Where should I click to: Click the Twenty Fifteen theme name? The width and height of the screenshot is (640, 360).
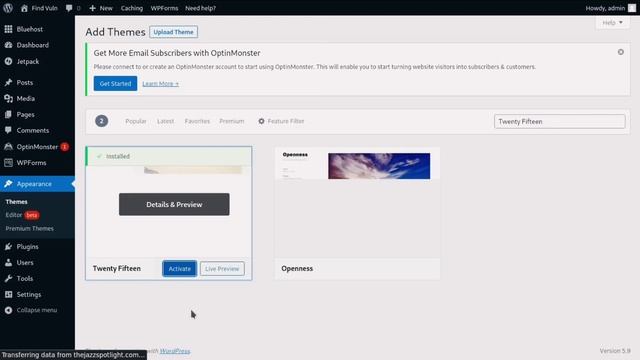(x=117, y=269)
